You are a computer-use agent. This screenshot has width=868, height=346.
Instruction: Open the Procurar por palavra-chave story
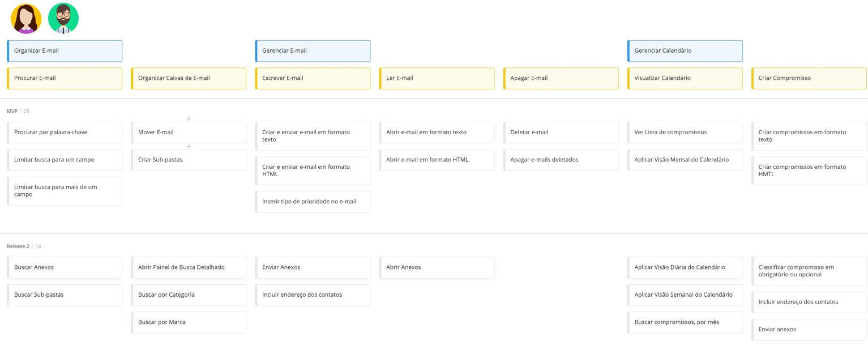coord(65,133)
